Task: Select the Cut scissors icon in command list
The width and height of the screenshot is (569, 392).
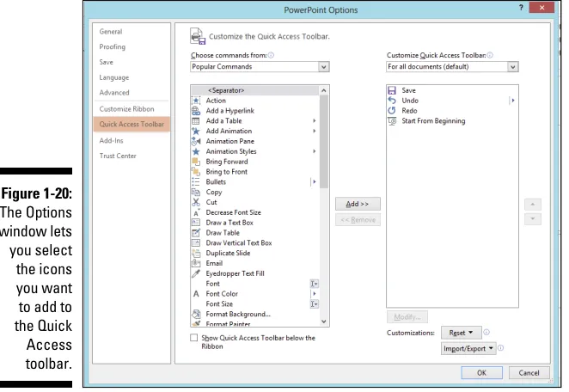Action: click(196, 202)
